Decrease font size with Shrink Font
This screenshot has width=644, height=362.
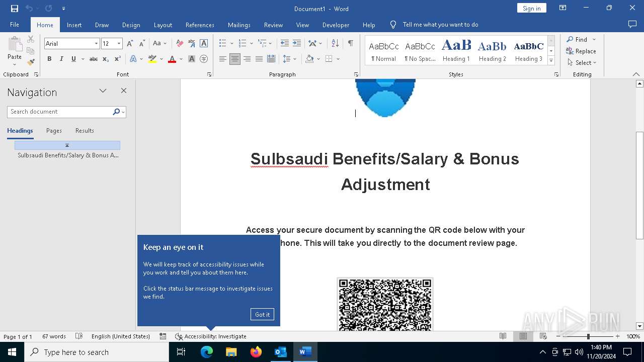[x=142, y=44]
